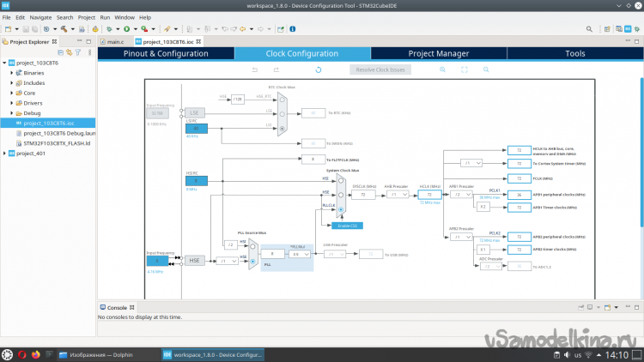The width and height of the screenshot is (644, 362).
Task: Open the Pinout & Configuration tab
Action: (166, 53)
